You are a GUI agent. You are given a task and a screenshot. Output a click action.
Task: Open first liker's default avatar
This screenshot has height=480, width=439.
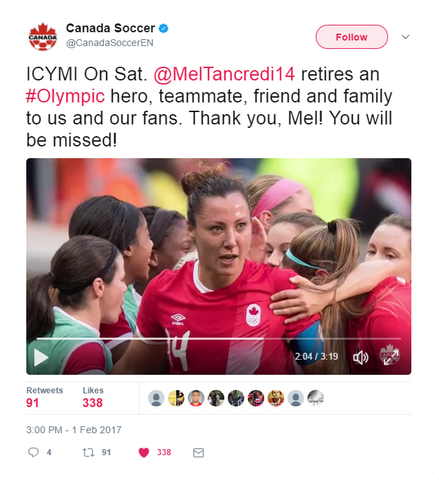pyautogui.click(x=156, y=398)
